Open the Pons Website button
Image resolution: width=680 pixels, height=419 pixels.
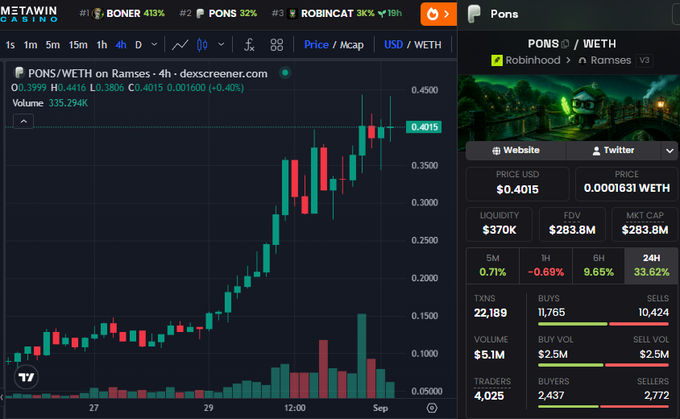pos(516,150)
